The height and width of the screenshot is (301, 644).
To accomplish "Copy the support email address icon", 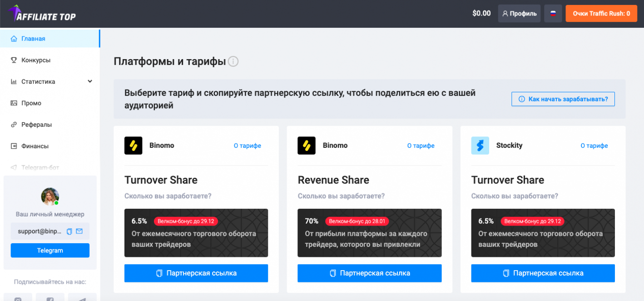I will point(69,231).
